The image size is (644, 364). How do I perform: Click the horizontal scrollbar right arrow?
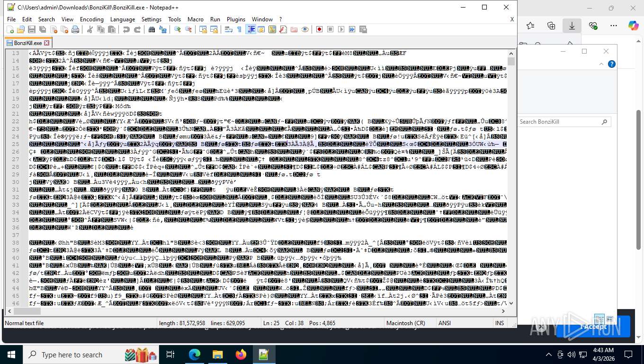[x=503, y=311]
